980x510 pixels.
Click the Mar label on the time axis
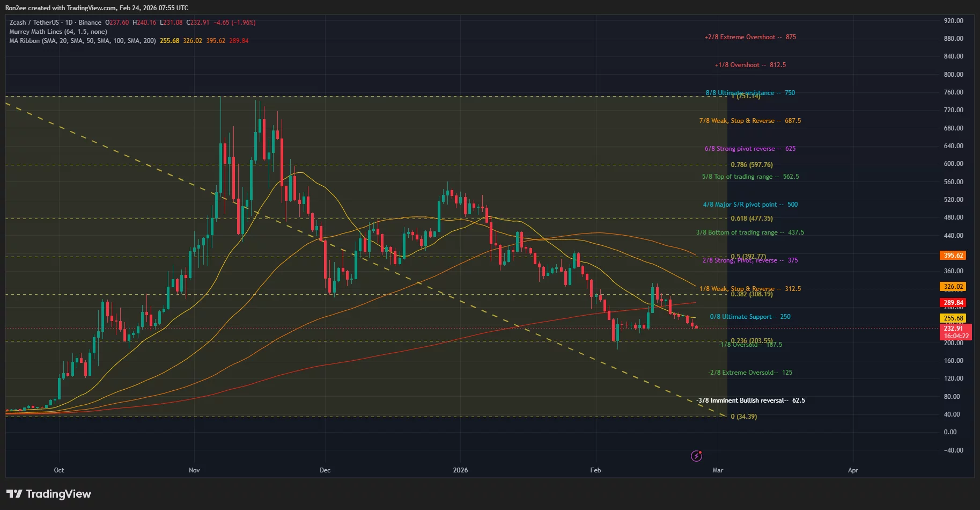(717, 470)
